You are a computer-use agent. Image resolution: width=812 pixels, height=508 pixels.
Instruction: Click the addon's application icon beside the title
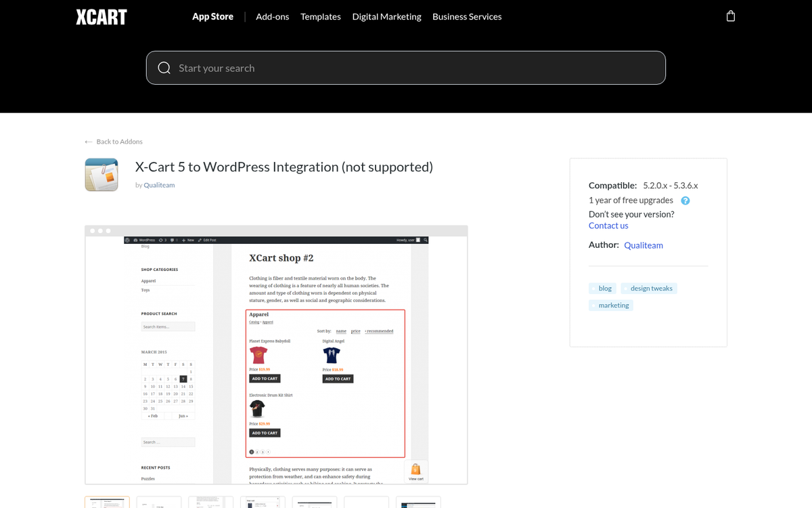(101, 174)
